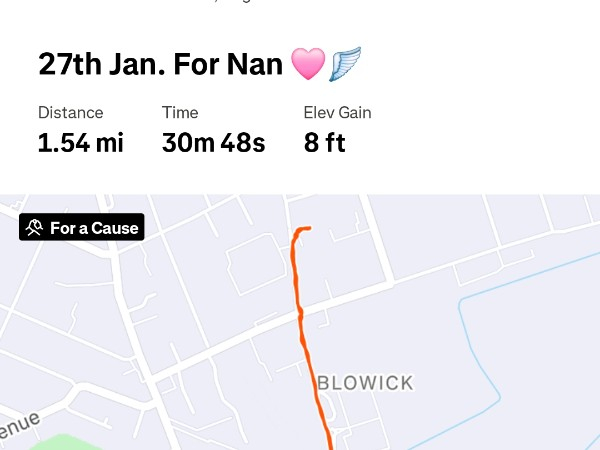Click the top end of the orange route
600x450 pixels.
click(306, 229)
